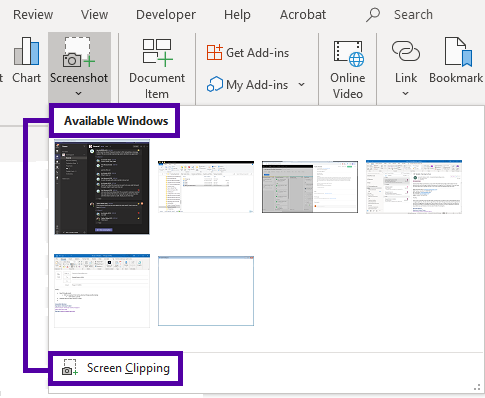Click the Screen Clipping camera icon
This screenshot has width=485, height=398.
click(x=70, y=368)
